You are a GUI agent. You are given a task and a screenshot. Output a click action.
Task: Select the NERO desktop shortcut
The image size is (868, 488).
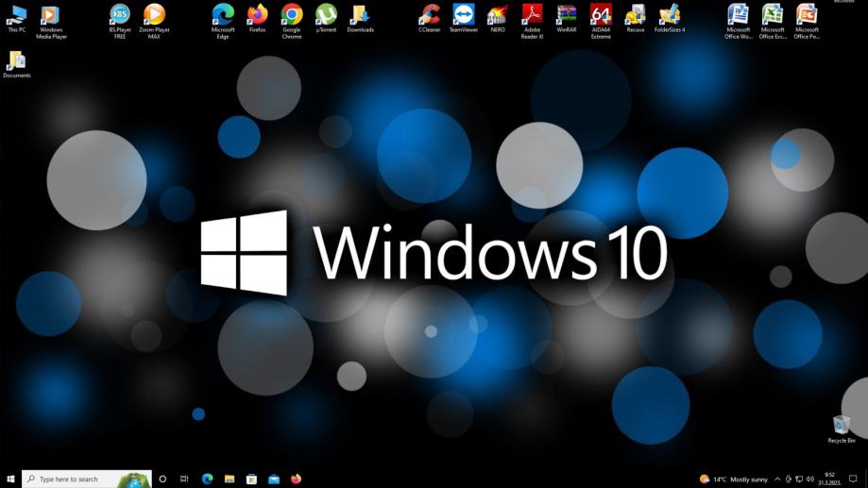(x=498, y=19)
